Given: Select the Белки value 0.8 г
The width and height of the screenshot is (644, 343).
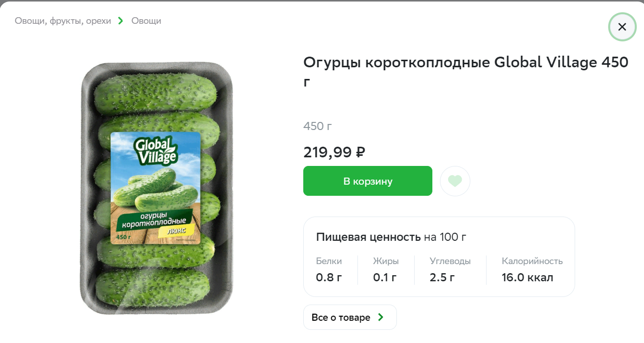Looking at the screenshot, I should 329,277.
